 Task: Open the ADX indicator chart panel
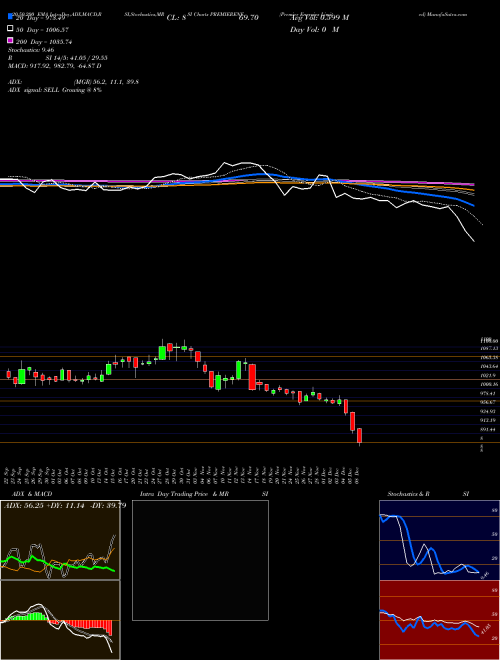60,540
